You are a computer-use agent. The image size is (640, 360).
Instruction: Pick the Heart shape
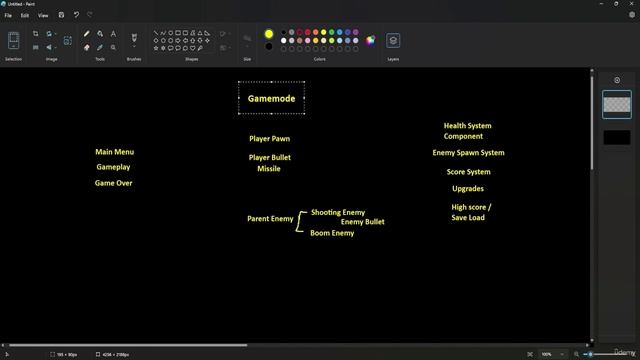(x=193, y=48)
